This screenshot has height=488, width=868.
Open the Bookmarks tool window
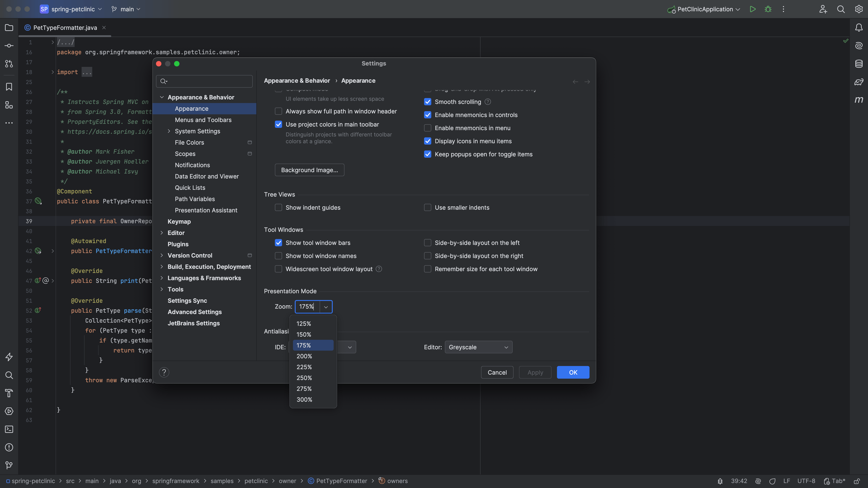pos(9,87)
